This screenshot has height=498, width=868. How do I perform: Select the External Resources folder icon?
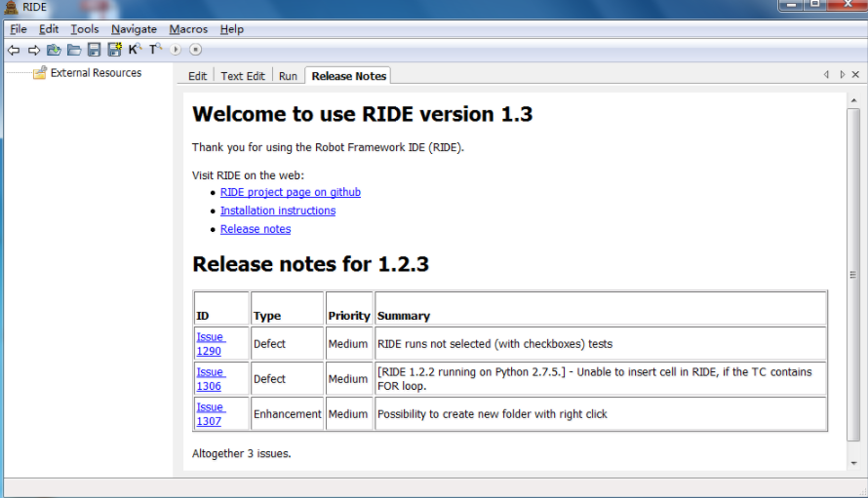click(x=40, y=72)
